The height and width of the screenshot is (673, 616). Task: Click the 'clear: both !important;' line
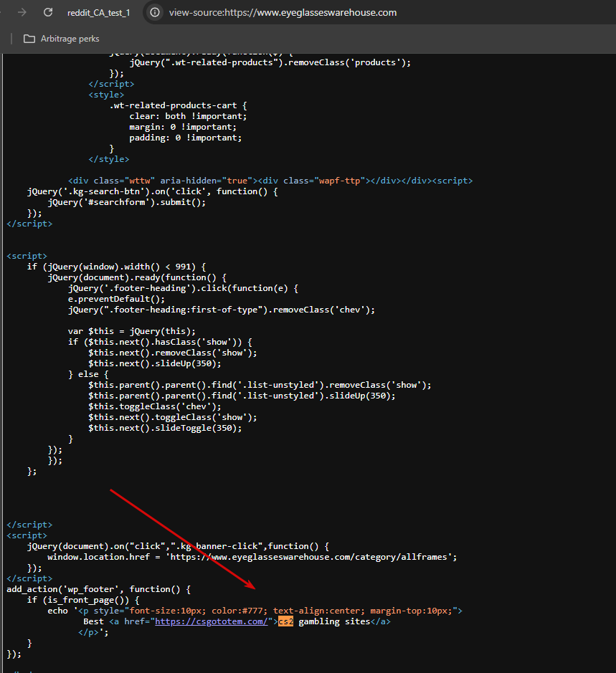(x=188, y=116)
